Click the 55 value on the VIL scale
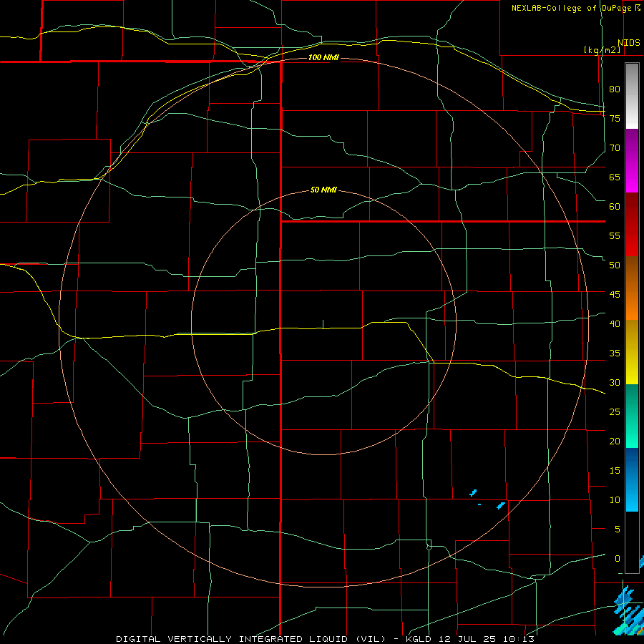Screen dimensions: 644x644 (x=615, y=235)
